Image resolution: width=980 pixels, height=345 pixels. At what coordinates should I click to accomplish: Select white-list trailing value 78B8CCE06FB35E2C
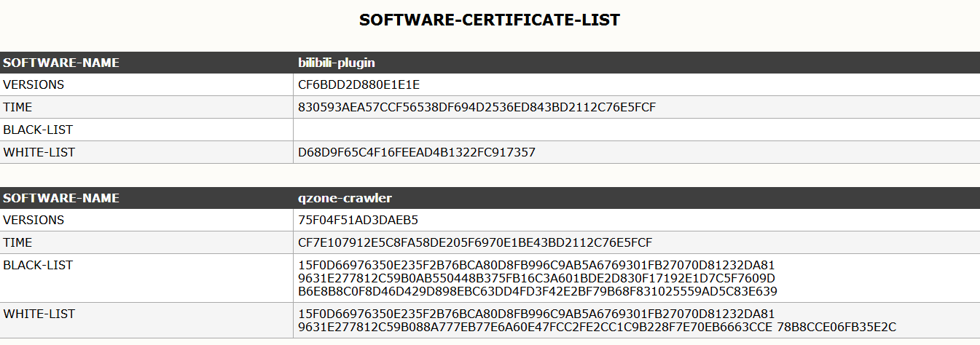coord(836,327)
